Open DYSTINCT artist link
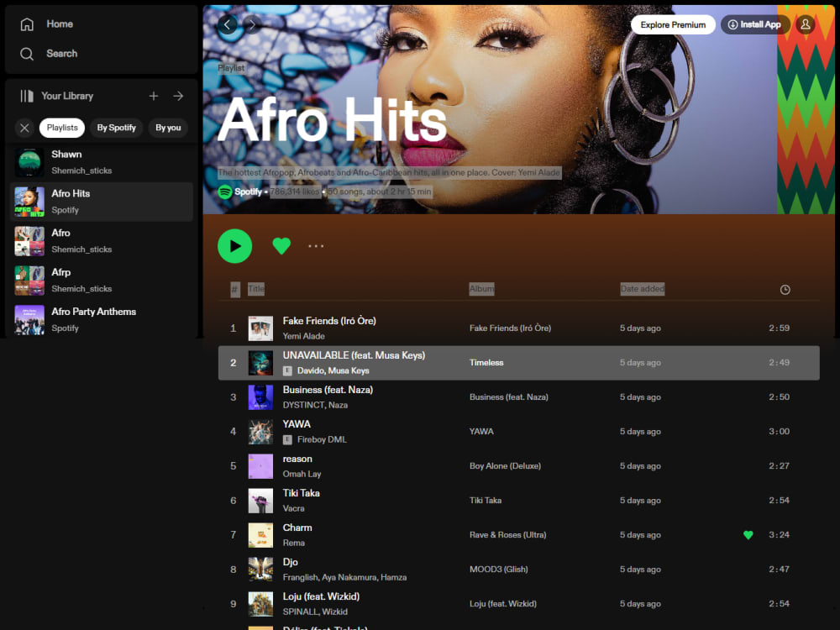Viewport: 840px width, 630px height. pyautogui.click(x=303, y=405)
